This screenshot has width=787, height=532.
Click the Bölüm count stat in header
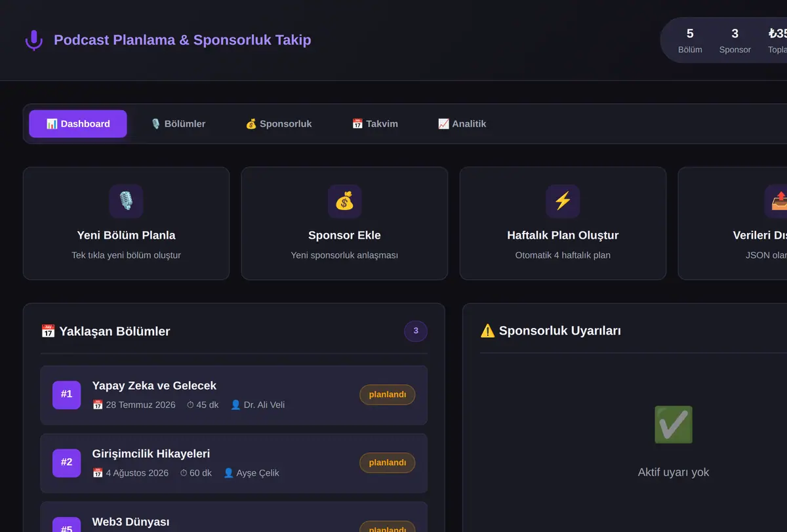point(690,41)
